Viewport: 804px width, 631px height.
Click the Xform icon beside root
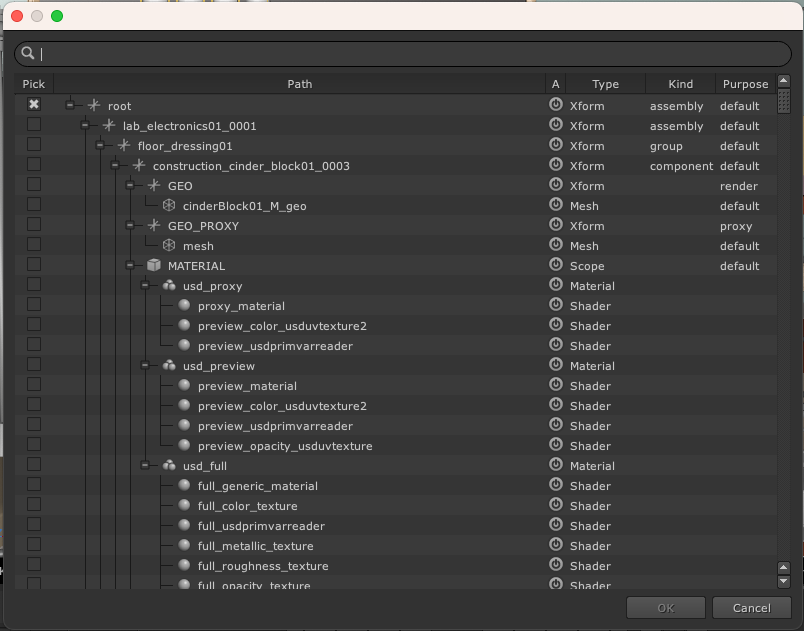[x=94, y=105]
